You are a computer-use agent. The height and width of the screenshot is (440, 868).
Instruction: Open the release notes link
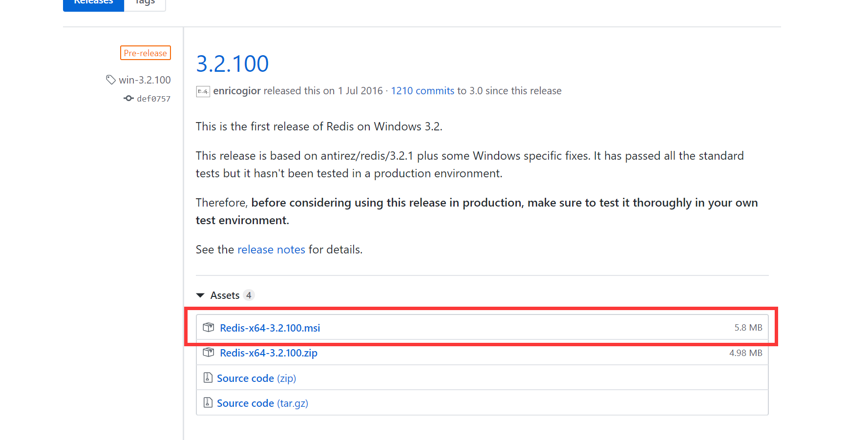271,250
